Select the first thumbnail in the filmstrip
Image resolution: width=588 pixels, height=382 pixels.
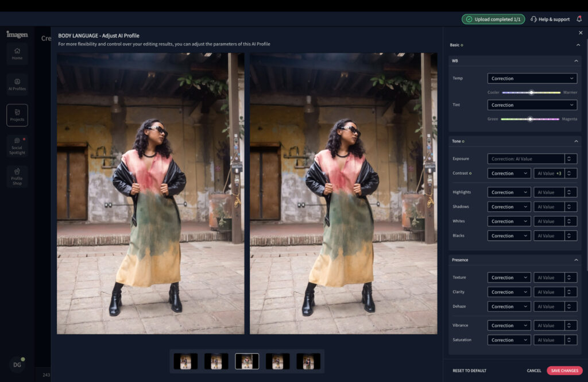pos(185,361)
